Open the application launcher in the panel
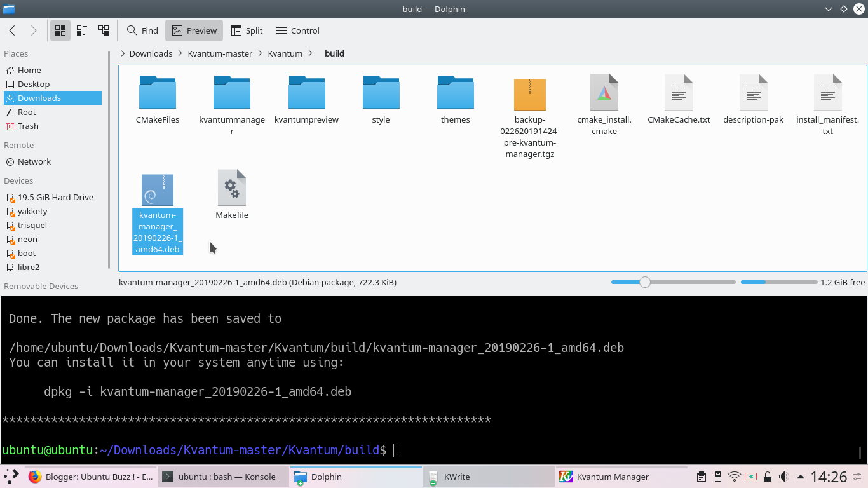Viewport: 868px width, 488px height. tap(11, 477)
